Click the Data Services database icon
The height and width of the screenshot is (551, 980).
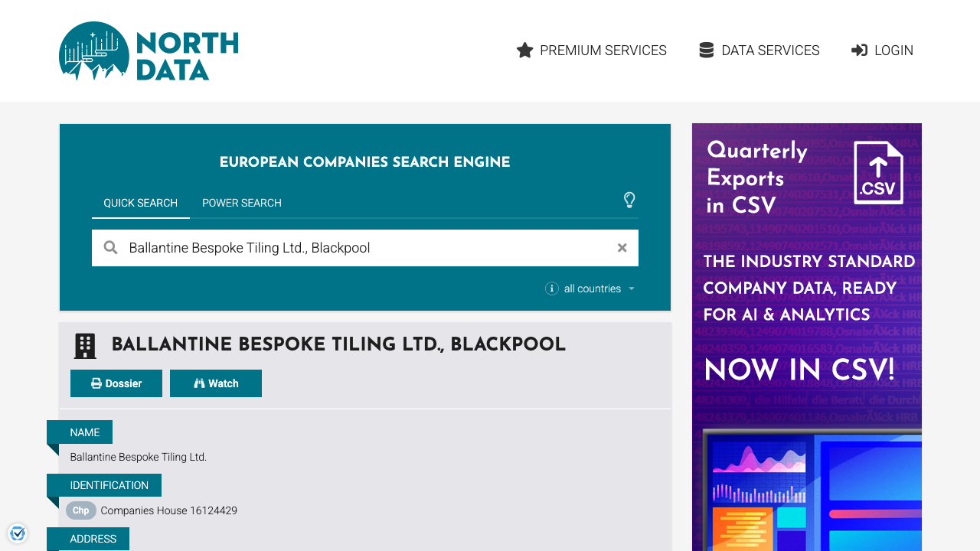[x=706, y=51]
